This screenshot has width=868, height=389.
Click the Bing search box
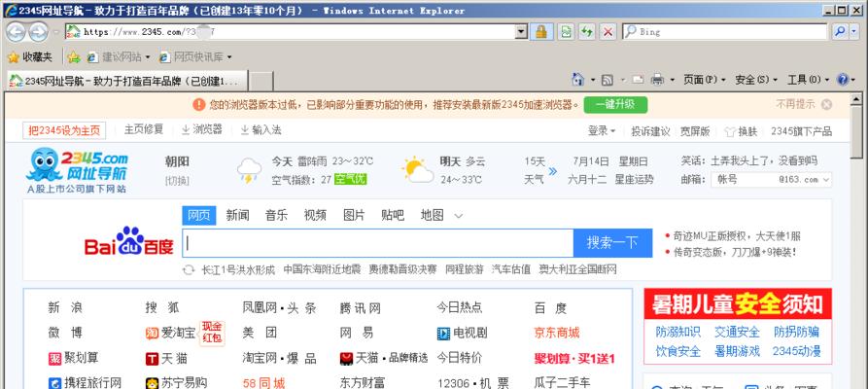coord(725,32)
